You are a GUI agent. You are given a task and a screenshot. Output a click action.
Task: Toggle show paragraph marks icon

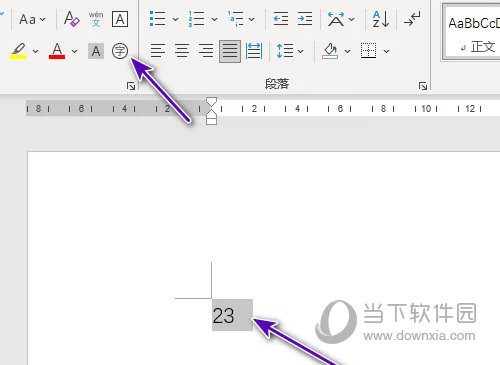(412, 19)
